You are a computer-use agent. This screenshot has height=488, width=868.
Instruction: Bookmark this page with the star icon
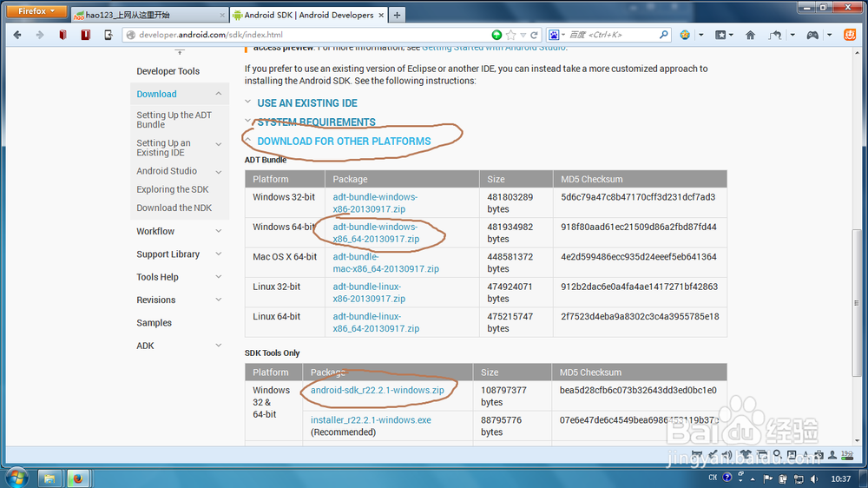[511, 35]
